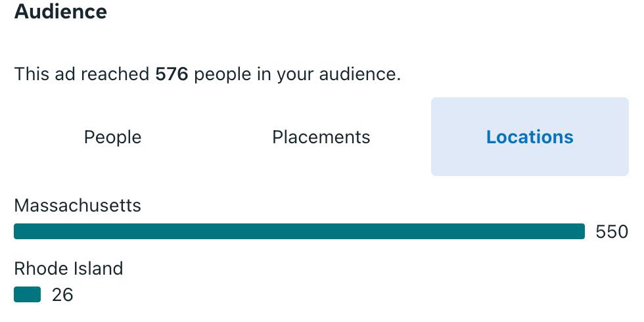Click the word 'in' within summary sentence
This screenshot has width=644, height=322.
click(264, 74)
